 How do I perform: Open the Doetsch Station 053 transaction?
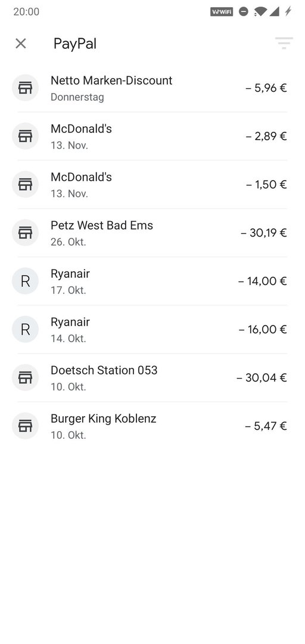coord(152,377)
